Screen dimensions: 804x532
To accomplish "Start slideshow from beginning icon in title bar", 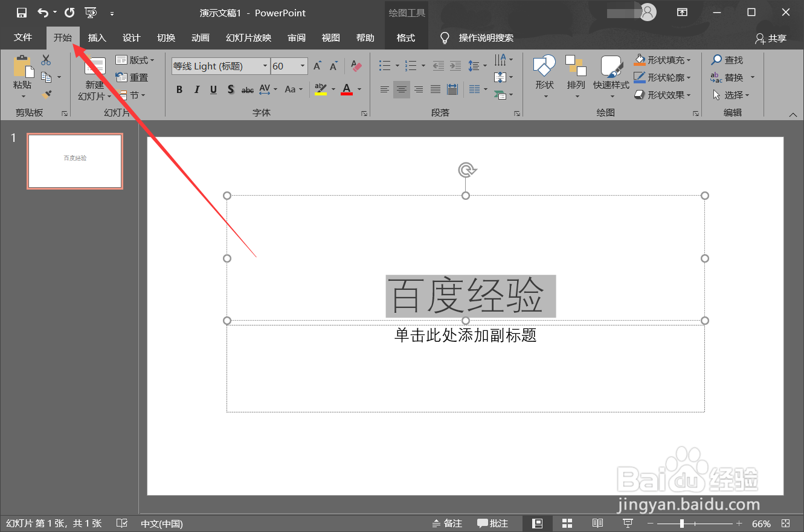I will point(91,13).
